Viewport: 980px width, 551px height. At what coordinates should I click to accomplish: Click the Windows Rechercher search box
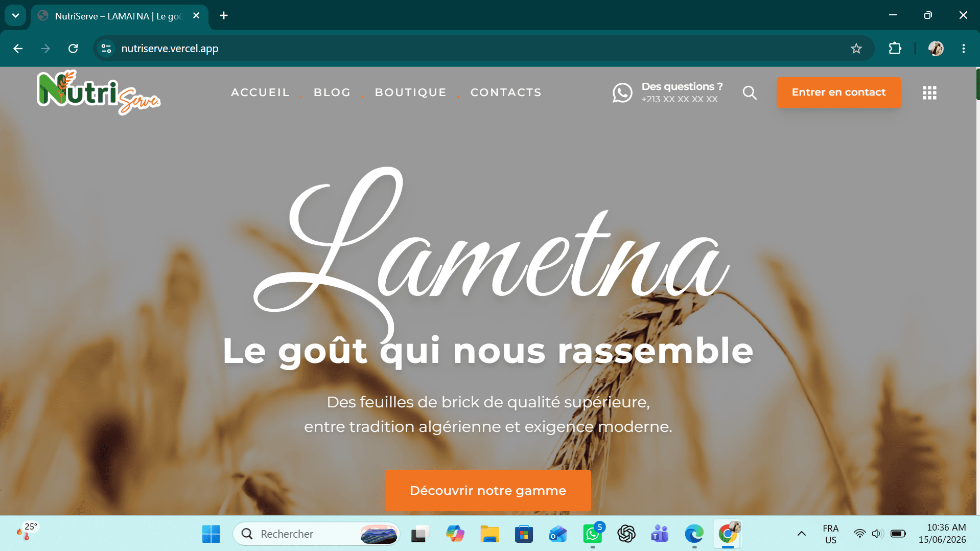[316, 534]
